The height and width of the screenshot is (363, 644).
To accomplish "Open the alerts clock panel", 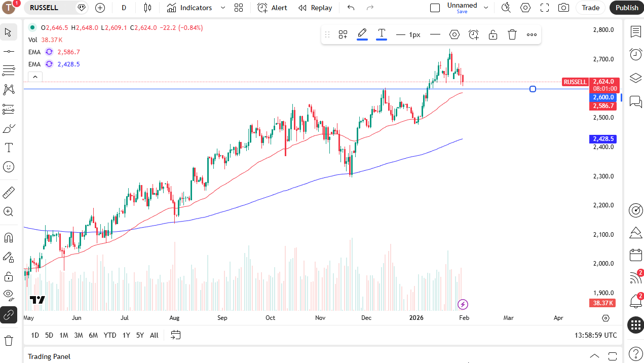I will 635,54.
